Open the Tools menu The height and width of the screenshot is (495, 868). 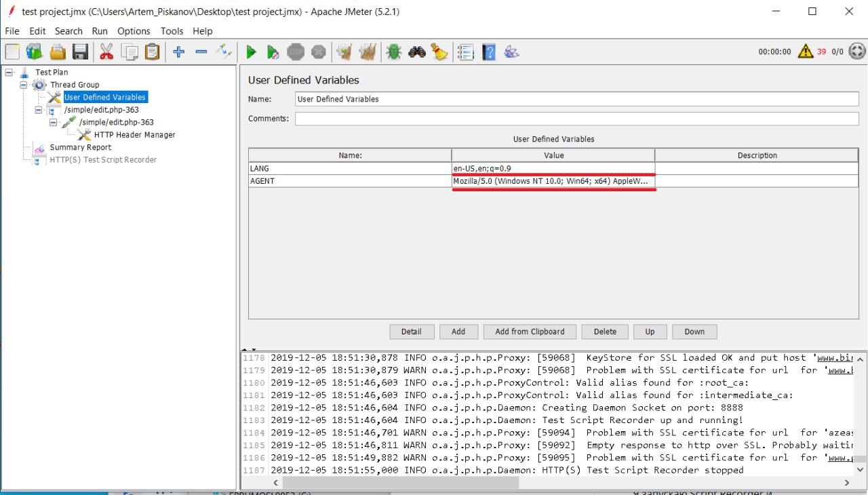coord(172,31)
